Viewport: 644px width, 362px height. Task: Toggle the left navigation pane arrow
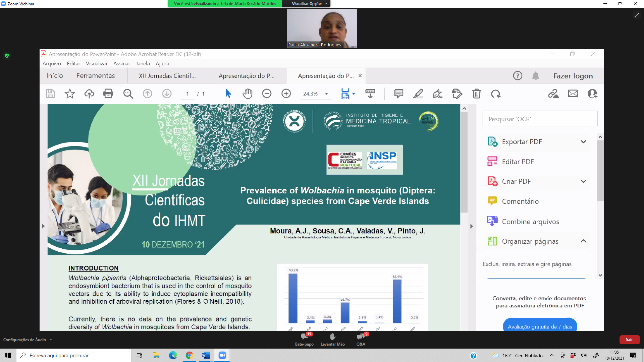pyautogui.click(x=43, y=226)
